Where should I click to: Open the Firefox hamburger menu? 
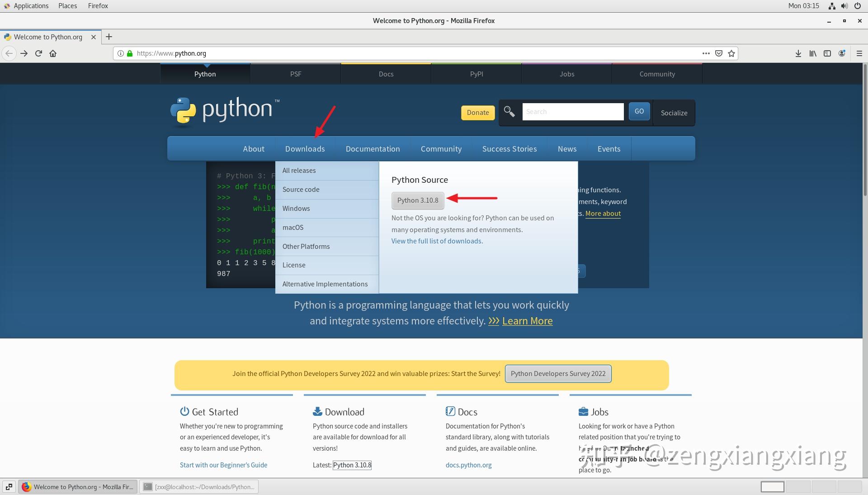click(x=859, y=53)
